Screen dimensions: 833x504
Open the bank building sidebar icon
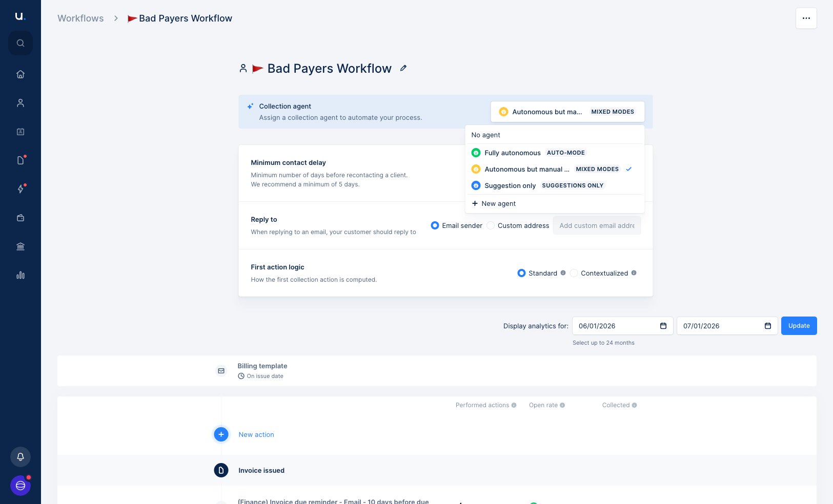point(21,246)
